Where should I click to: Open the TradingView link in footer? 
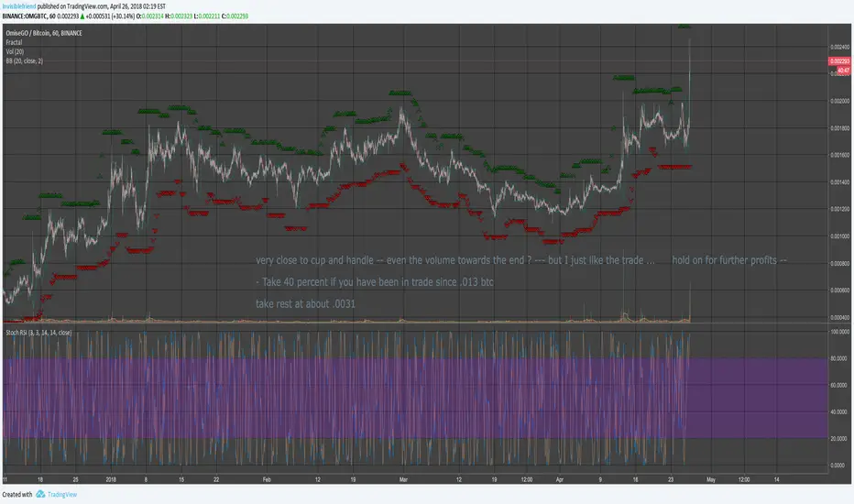[62, 495]
